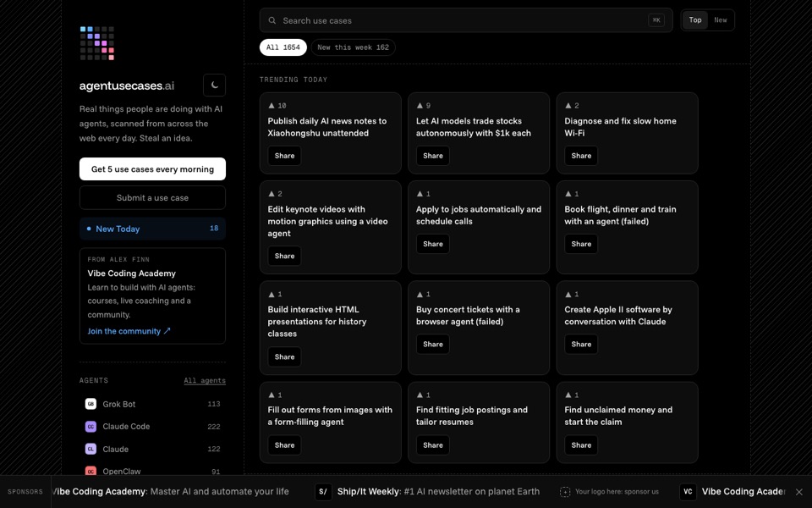Follow the Join the community link
Viewport: 812px width, 508px height.
(129, 331)
